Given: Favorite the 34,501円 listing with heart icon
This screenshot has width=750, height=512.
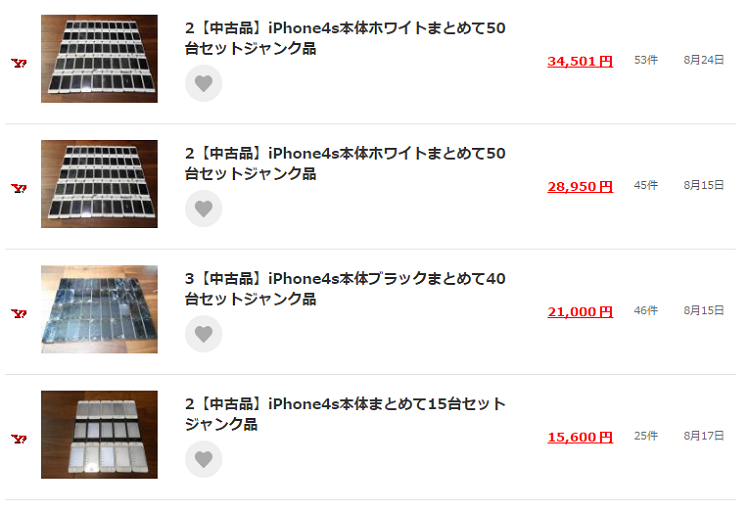Looking at the screenshot, I should (x=203, y=83).
